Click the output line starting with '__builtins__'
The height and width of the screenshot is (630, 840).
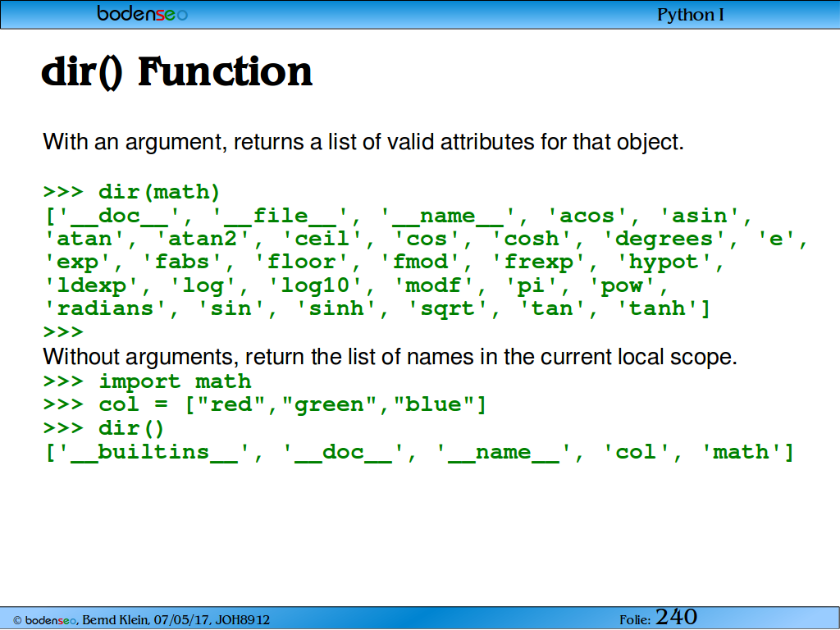tap(419, 452)
